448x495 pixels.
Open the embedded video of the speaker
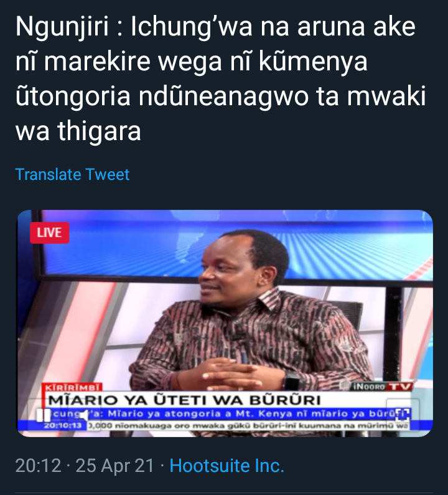point(225,323)
